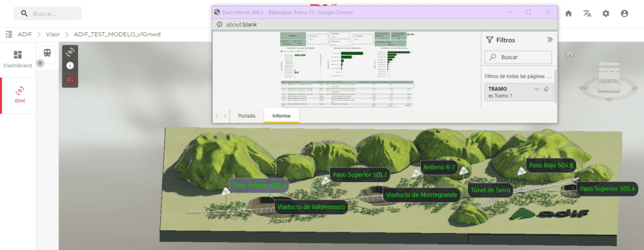644x250 pixels.
Task: Collapse the sidebar with the menu icon beside ADIF
Action: point(9,34)
